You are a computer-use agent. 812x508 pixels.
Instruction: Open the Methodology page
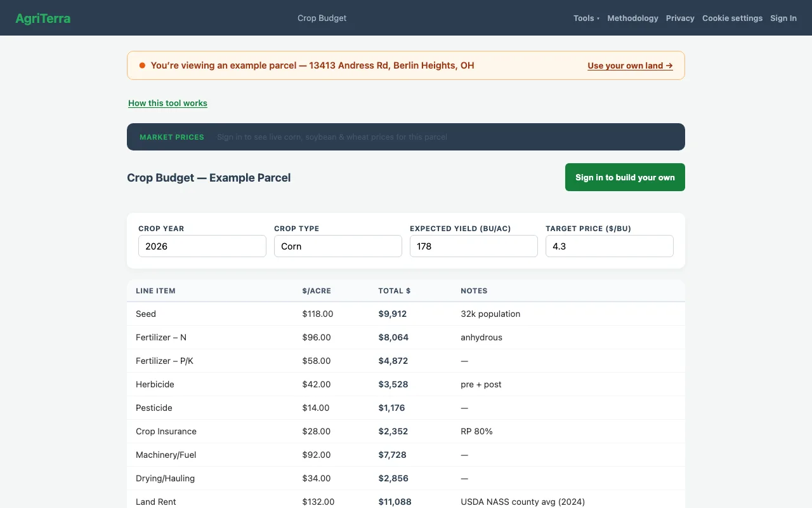[x=632, y=18]
